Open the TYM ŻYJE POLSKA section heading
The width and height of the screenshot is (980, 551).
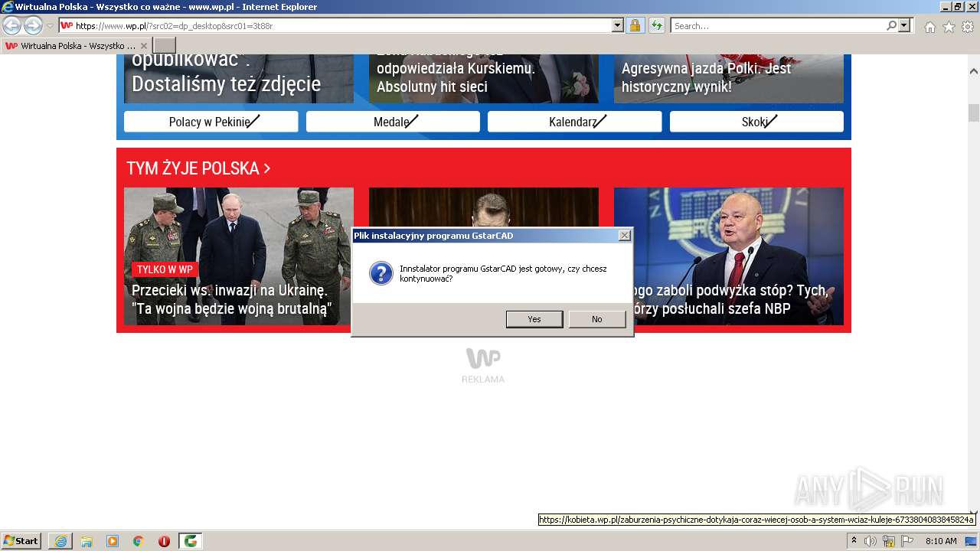198,168
